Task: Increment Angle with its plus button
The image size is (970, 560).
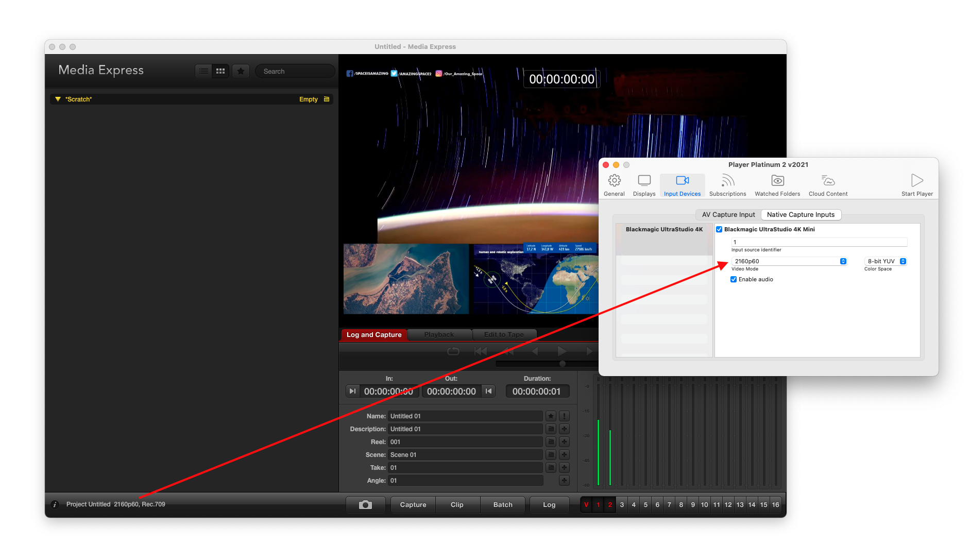Action: pyautogui.click(x=565, y=481)
